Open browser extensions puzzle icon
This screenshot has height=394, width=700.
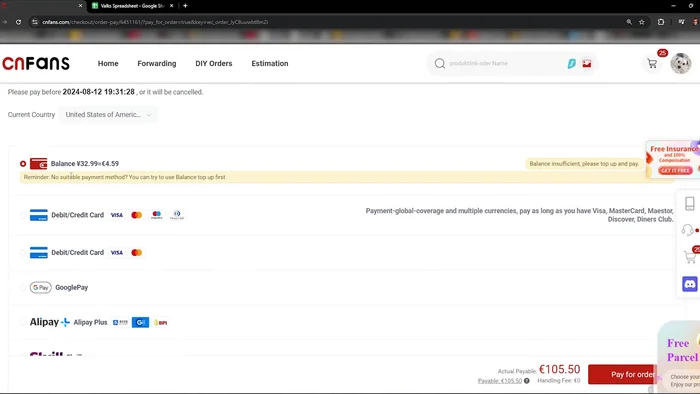click(661, 22)
